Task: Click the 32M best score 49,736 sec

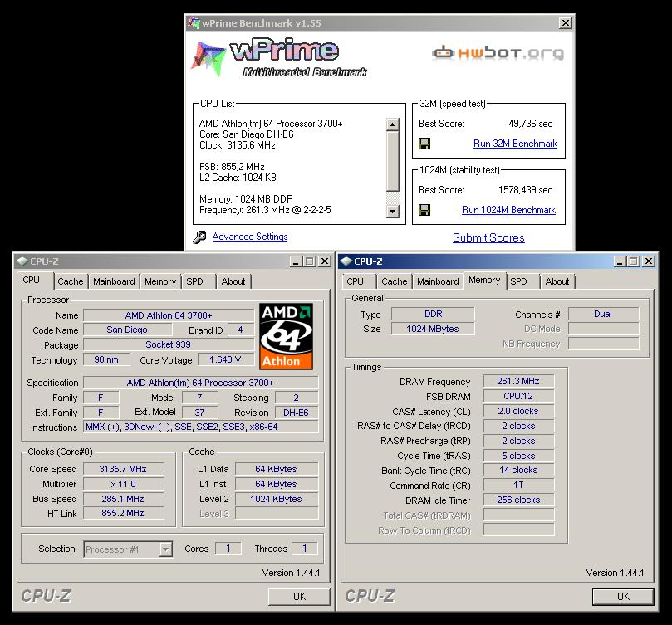Action: [x=531, y=124]
